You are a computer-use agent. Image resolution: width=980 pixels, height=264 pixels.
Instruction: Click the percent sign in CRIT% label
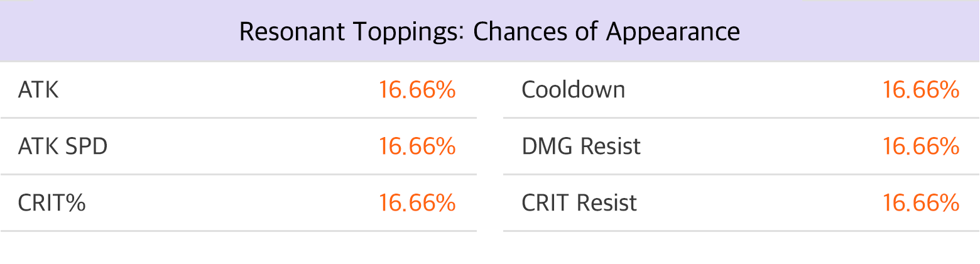click(76, 204)
